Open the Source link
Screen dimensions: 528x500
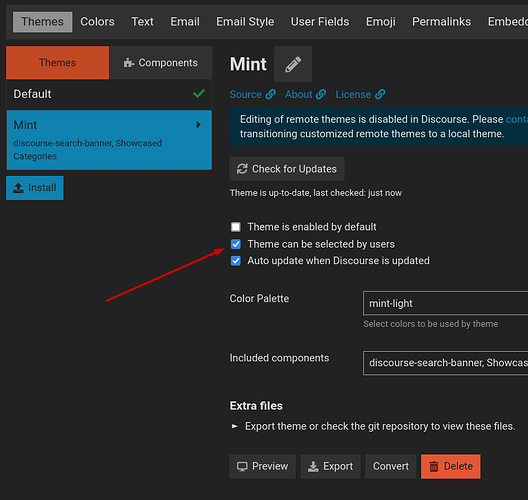pyautogui.click(x=253, y=94)
